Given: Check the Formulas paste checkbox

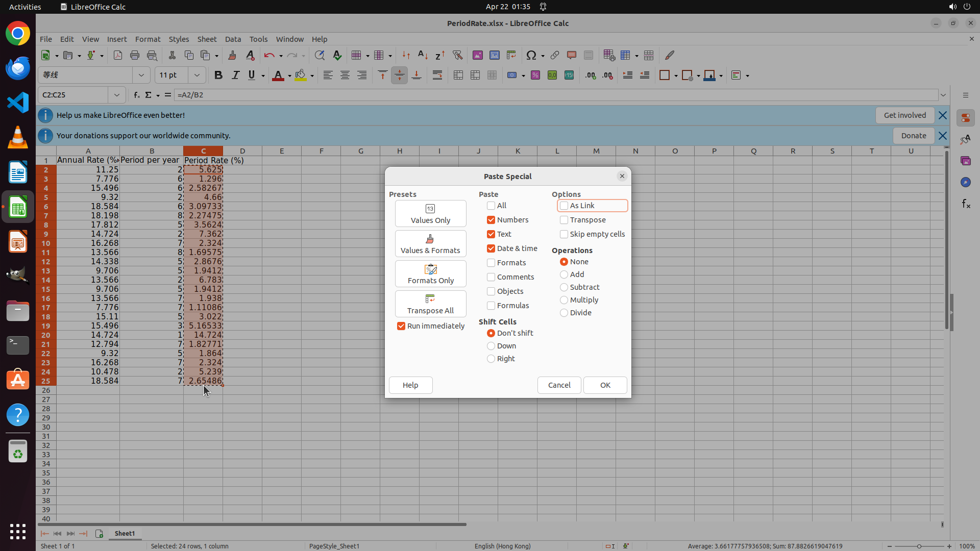Looking at the screenshot, I should pyautogui.click(x=491, y=306).
